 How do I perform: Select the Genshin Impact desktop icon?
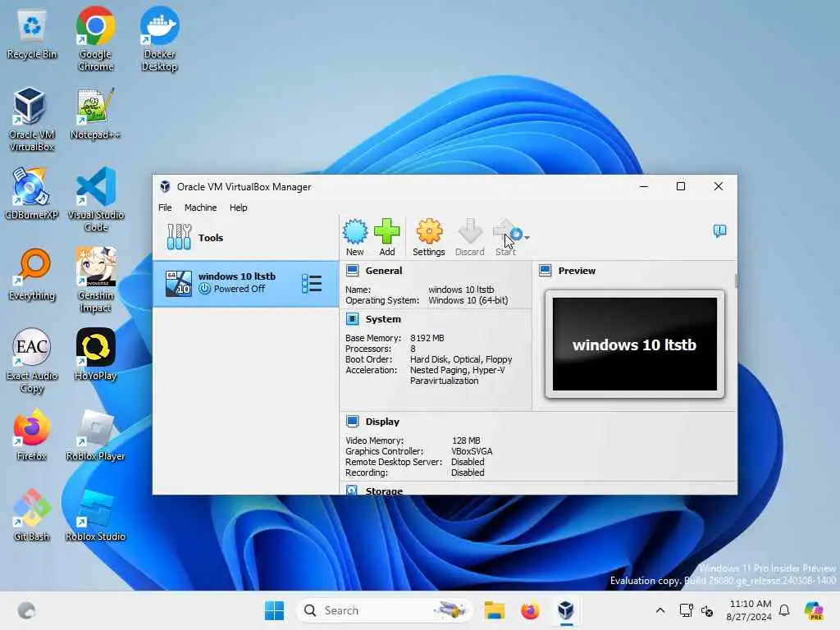coord(95,281)
